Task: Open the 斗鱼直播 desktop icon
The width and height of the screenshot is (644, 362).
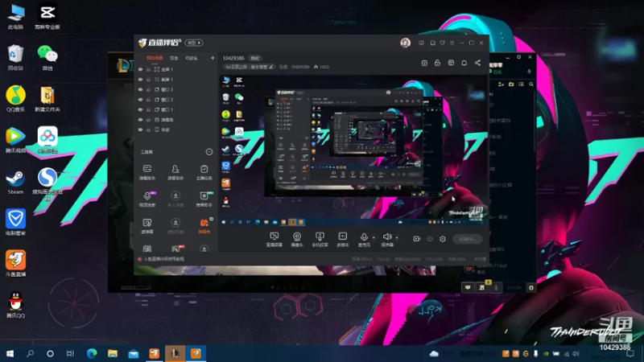Action: pos(15,263)
